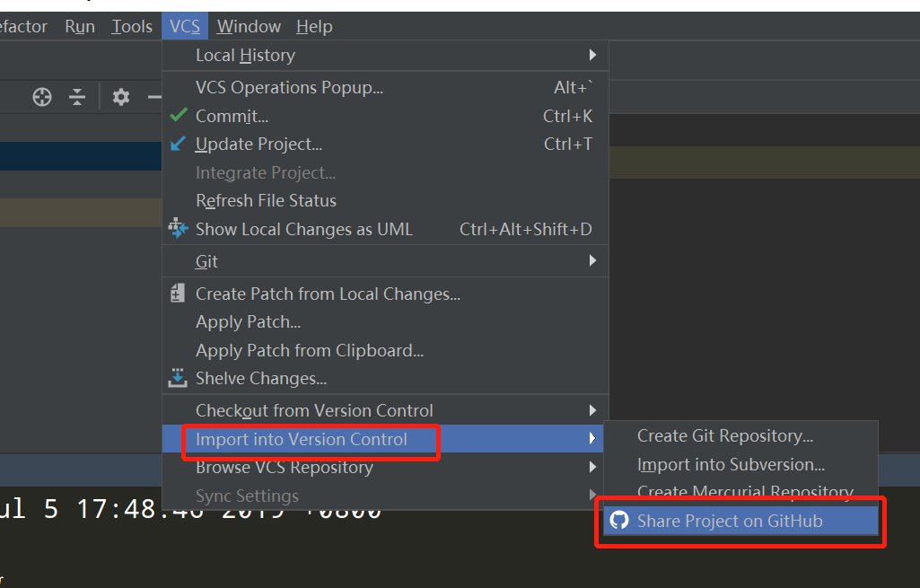Open the Window menu
Viewport: 920px width, 588px height.
point(249,26)
